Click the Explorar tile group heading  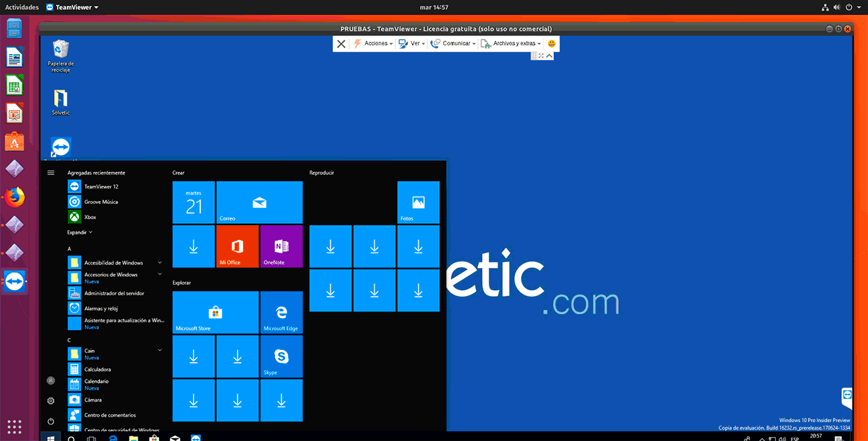point(182,283)
